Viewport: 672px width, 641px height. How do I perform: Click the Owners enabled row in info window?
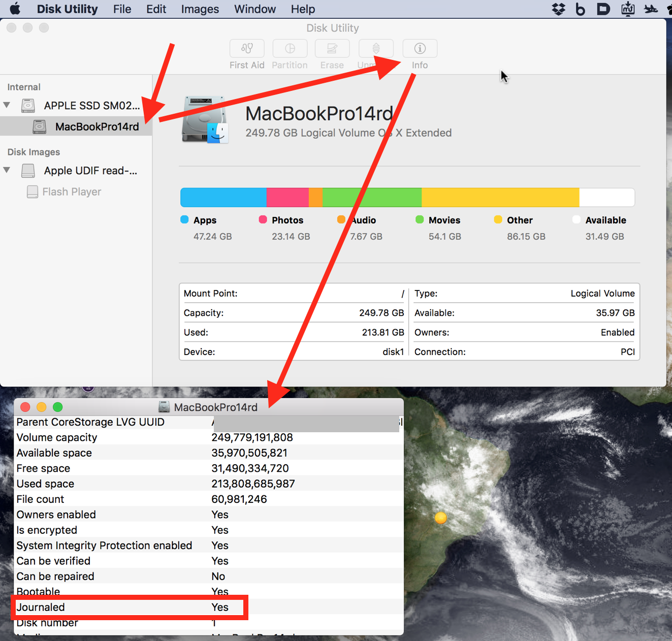click(x=209, y=515)
